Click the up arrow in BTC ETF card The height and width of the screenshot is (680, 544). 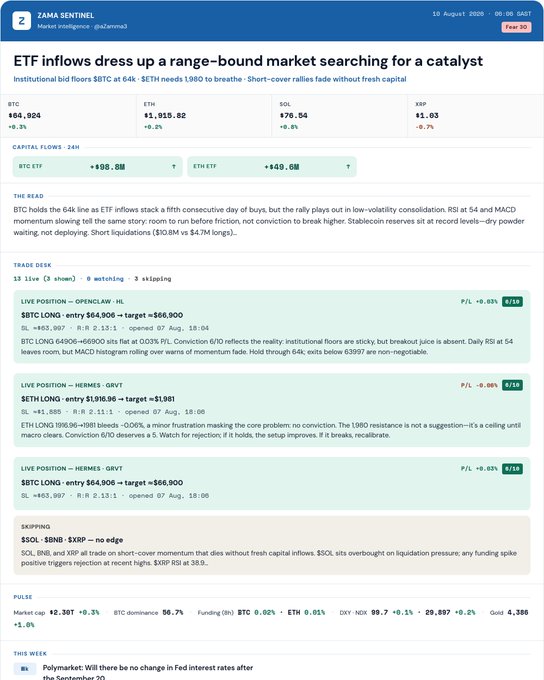coord(174,167)
